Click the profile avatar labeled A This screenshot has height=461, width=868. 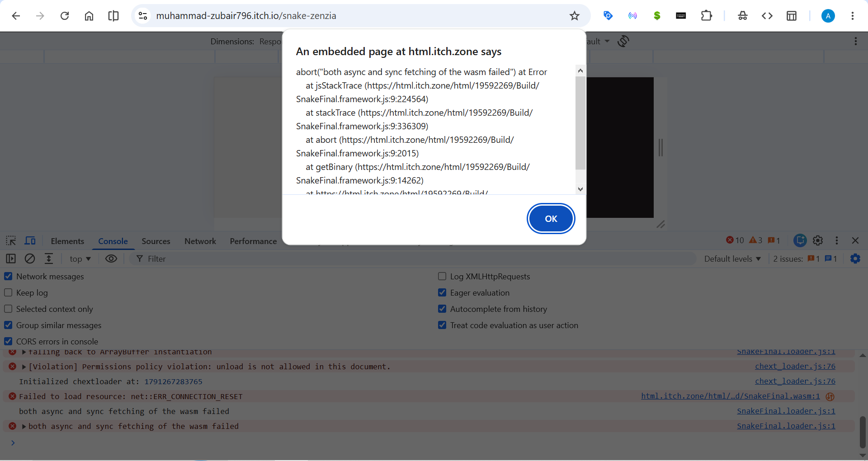tap(828, 16)
